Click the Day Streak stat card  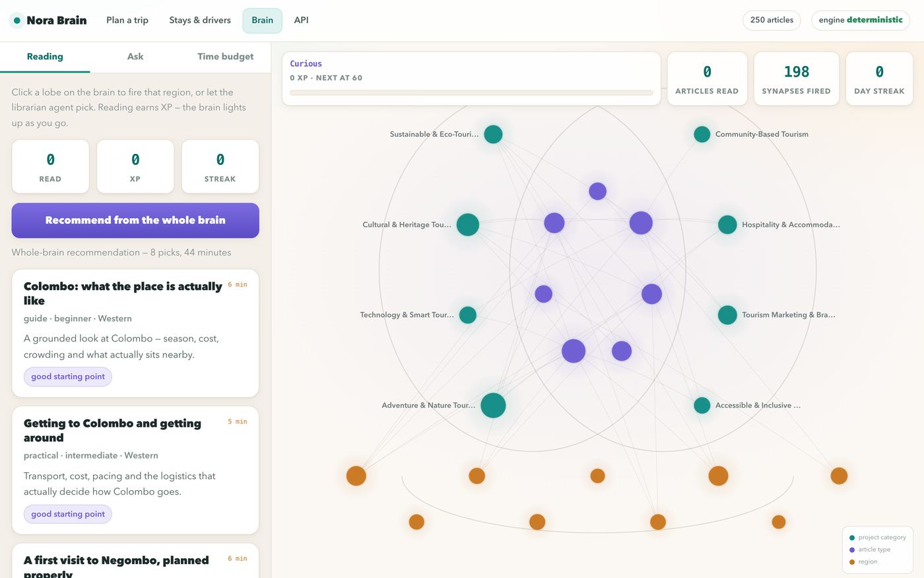(879, 79)
